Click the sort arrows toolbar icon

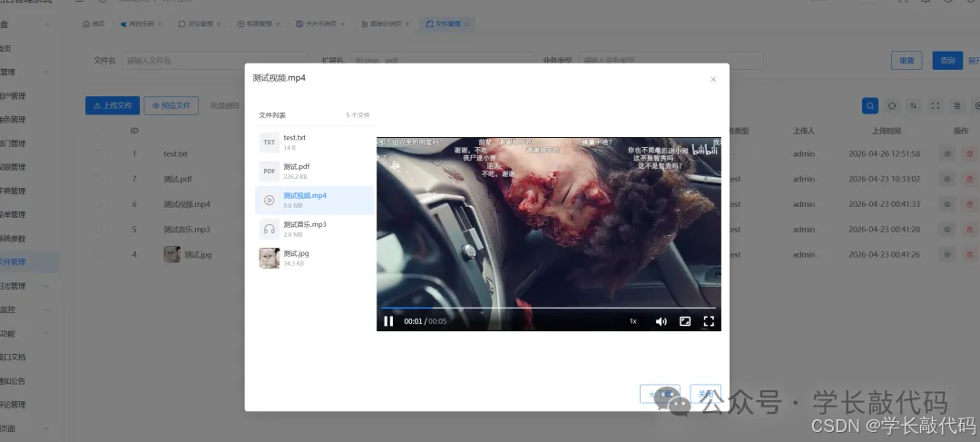[914, 105]
